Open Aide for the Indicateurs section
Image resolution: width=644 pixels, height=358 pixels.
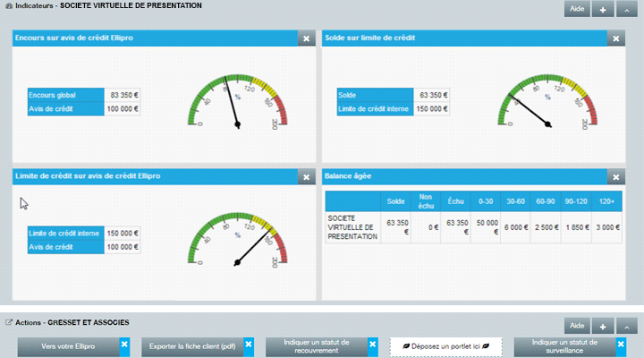click(577, 9)
